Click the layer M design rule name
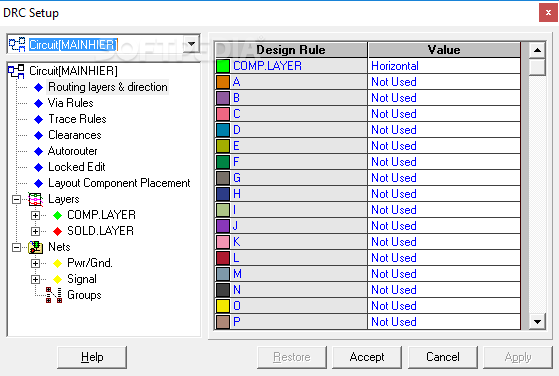559x376 pixels. [x=298, y=274]
